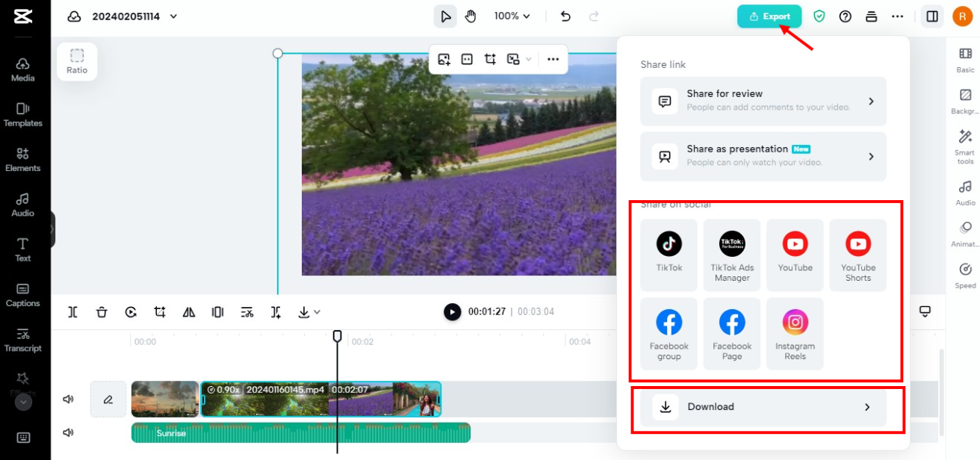980x460 pixels.
Task: Click the auto split sparkle icon in timeline toolbar
Action: pos(276,312)
